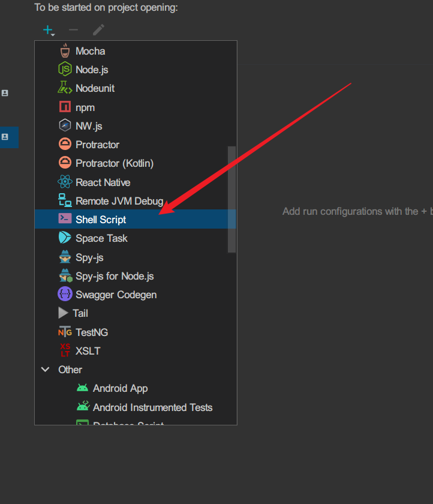
Task: Pick Protractor (Kotlin) from the list
Action: click(x=115, y=163)
